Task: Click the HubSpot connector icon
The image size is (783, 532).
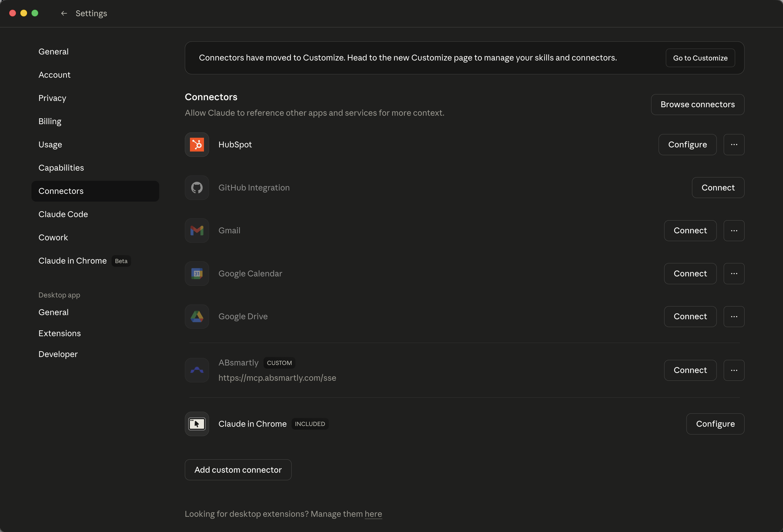Action: coord(197,144)
